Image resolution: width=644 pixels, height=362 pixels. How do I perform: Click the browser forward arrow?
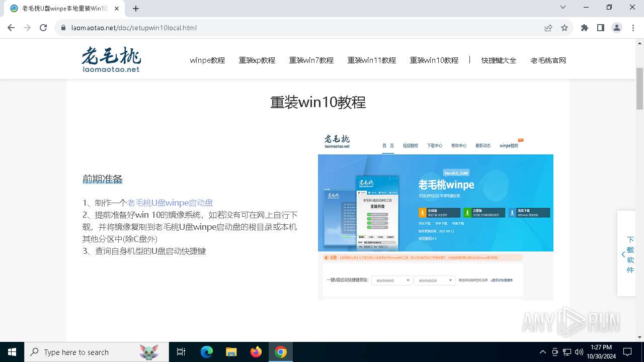pos(27,28)
